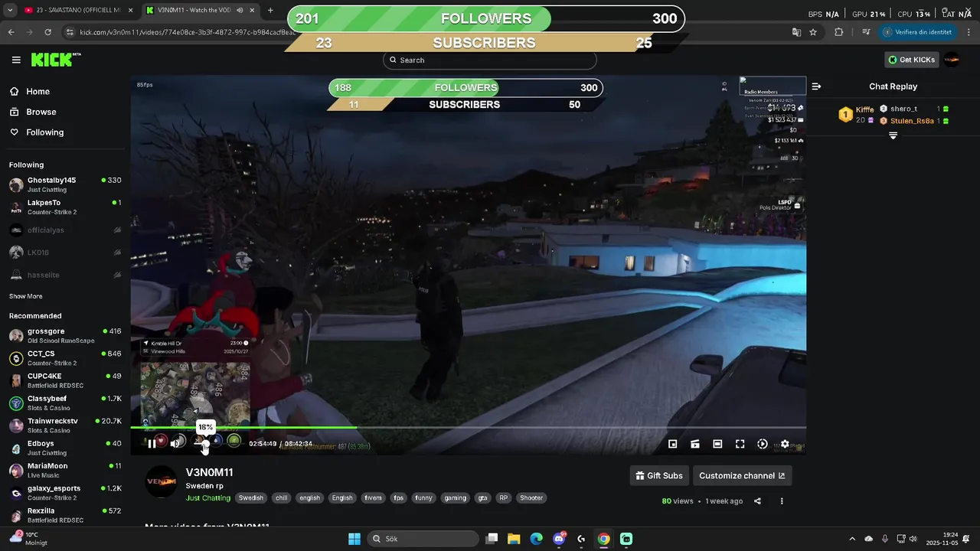Viewport: 980px width, 551px height.
Task: Click kiffe in the chat leaderboard
Action: 864,109
